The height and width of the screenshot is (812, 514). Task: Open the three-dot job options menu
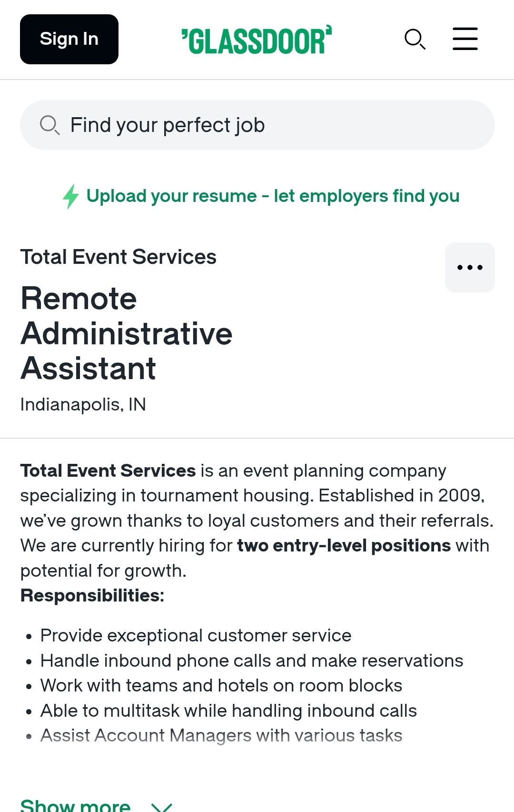[x=470, y=267]
